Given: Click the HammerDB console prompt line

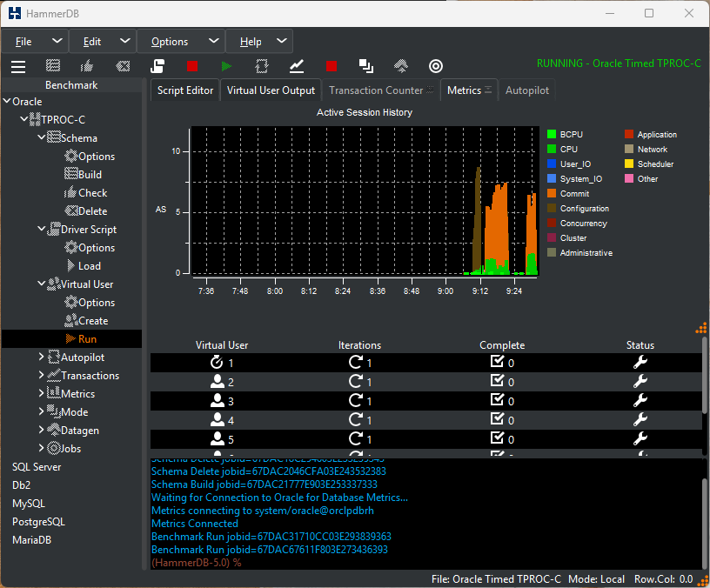Looking at the screenshot, I should [x=197, y=563].
